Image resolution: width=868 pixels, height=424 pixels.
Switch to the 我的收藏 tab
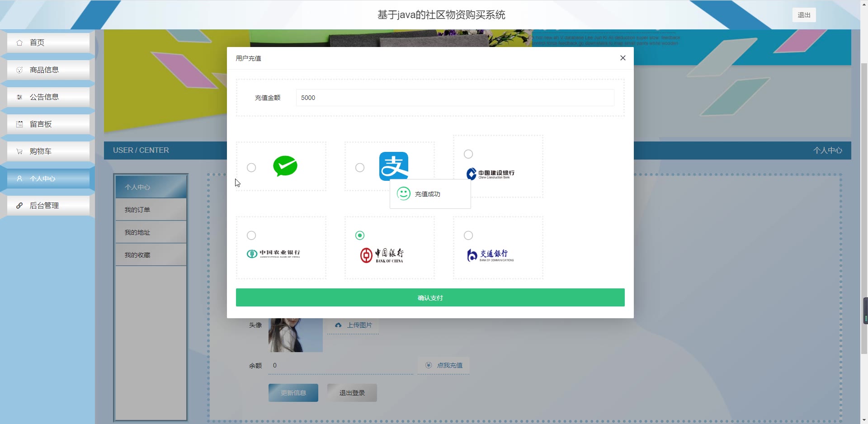pyautogui.click(x=151, y=255)
